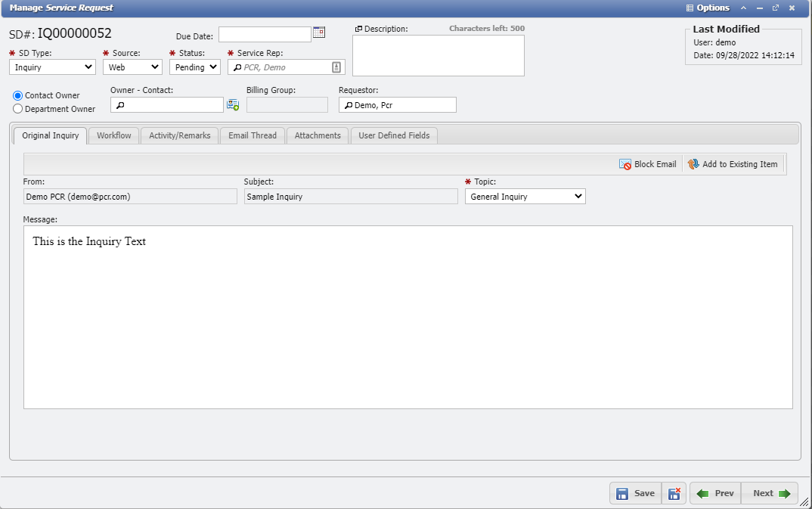Open the Options menu in title bar

(708, 8)
